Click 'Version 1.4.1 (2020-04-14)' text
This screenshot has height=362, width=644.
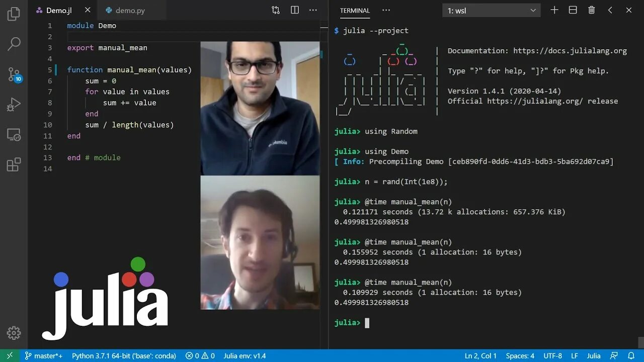504,91
